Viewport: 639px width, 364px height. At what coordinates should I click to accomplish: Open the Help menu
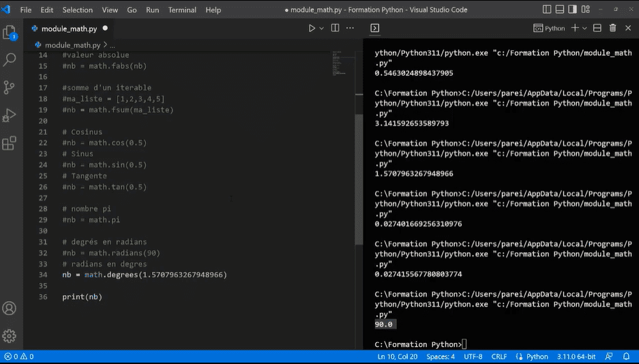[213, 10]
